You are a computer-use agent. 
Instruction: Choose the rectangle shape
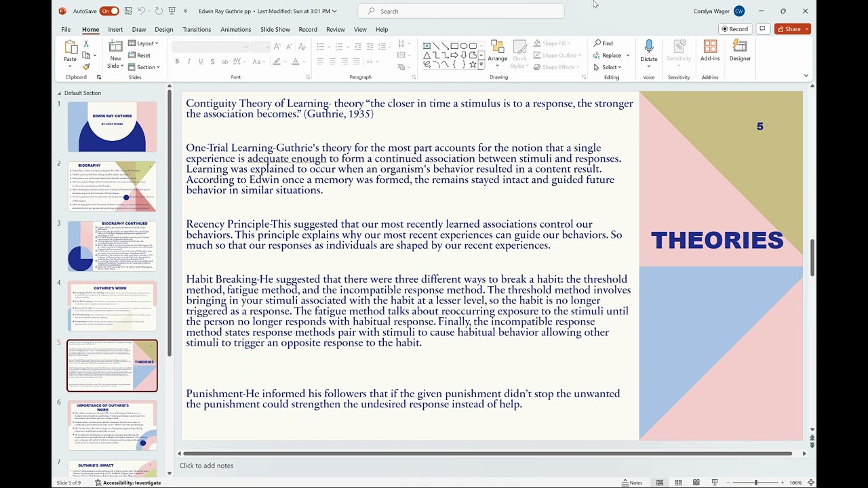[454, 46]
